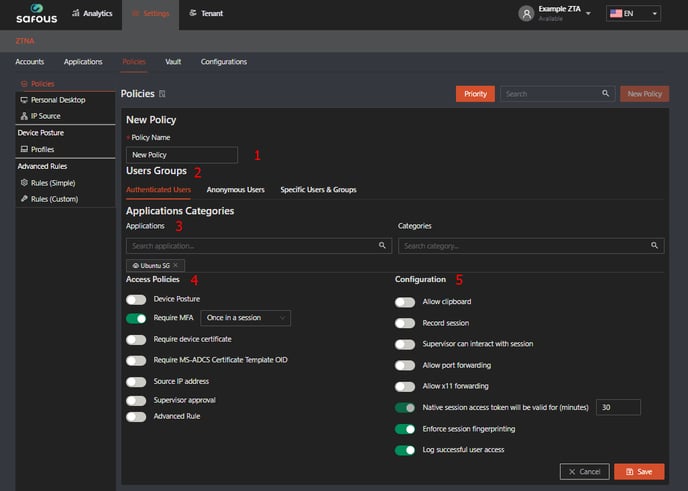Click the Safous logo

(36, 14)
